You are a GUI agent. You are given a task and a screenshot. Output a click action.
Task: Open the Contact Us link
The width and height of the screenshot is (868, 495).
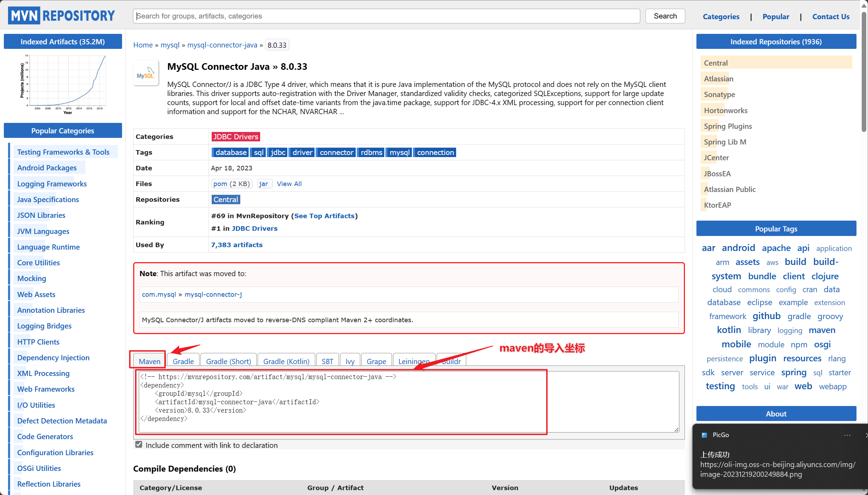click(x=831, y=16)
